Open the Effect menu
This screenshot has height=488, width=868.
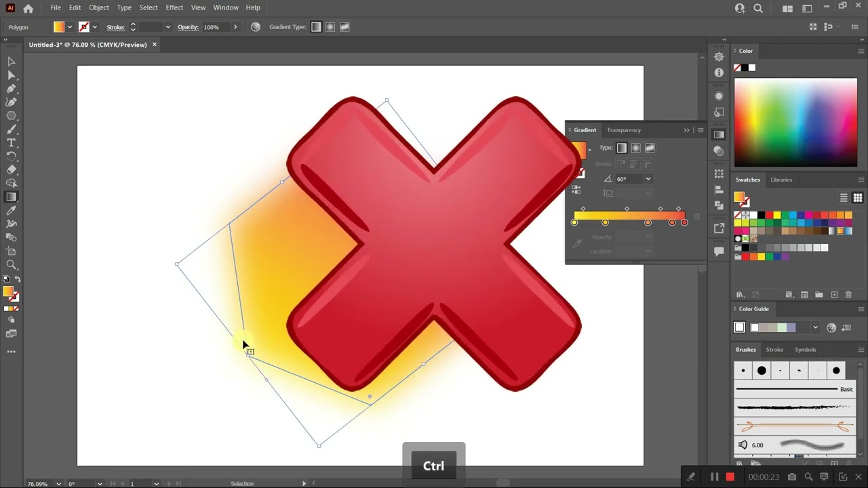174,7
